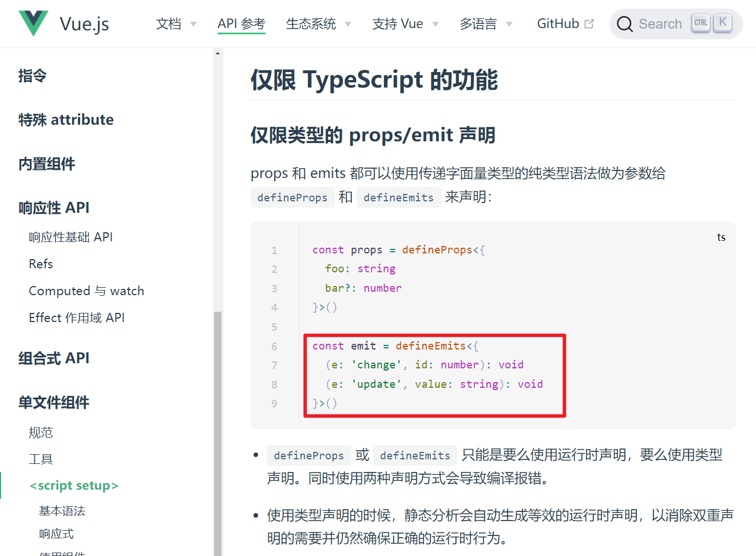The image size is (756, 556).
Task: Expand the 生态系统 dropdown
Action: point(319,24)
